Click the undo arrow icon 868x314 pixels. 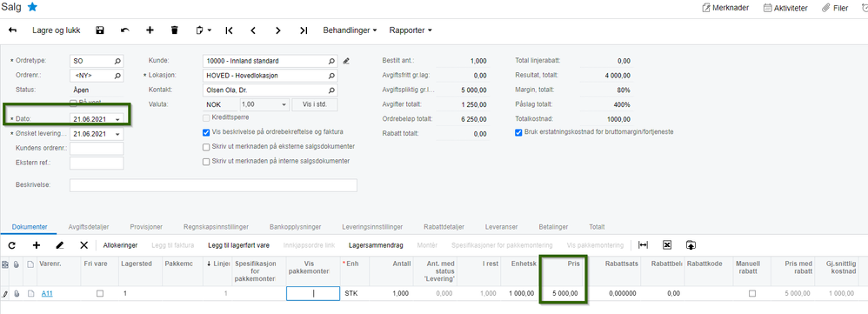pos(125,30)
